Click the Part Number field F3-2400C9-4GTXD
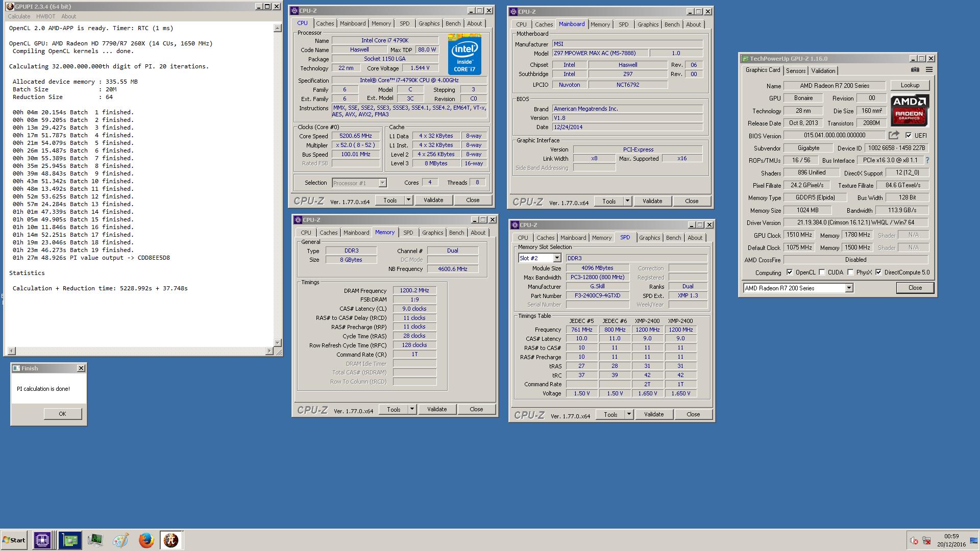The image size is (980, 551). point(597,295)
